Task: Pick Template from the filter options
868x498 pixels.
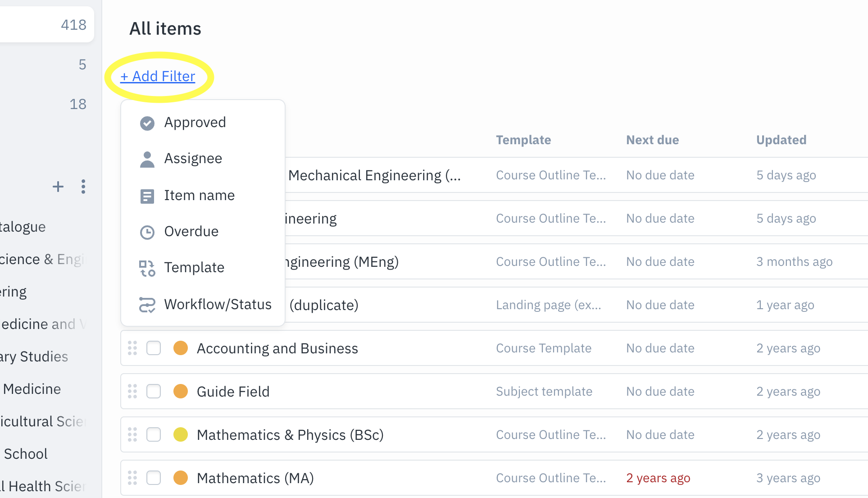Action: tap(194, 267)
